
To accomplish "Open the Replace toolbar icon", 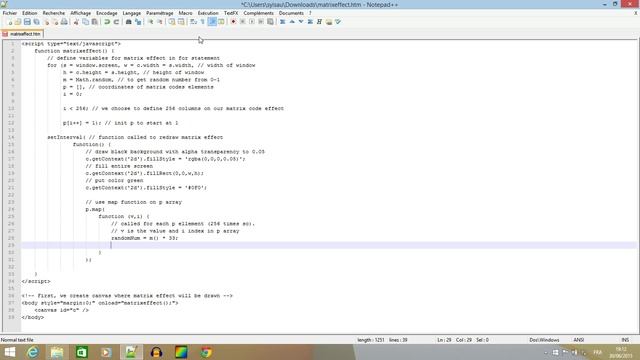I will (x=138, y=22).
